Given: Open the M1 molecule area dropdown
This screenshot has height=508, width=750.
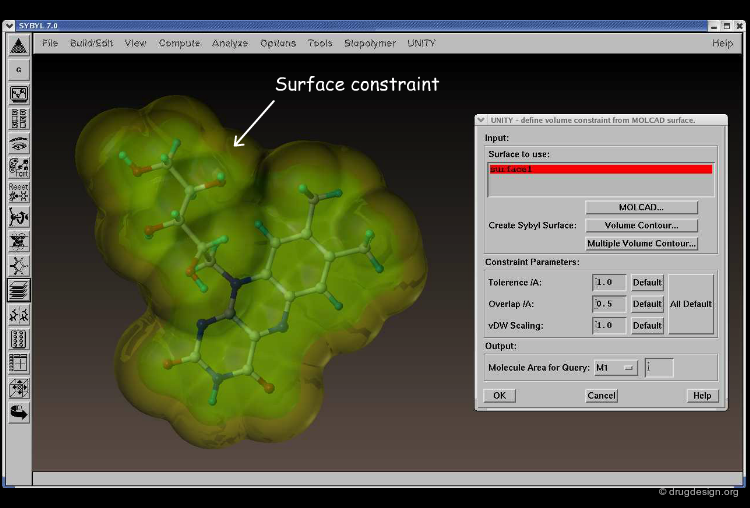Looking at the screenshot, I should (616, 367).
